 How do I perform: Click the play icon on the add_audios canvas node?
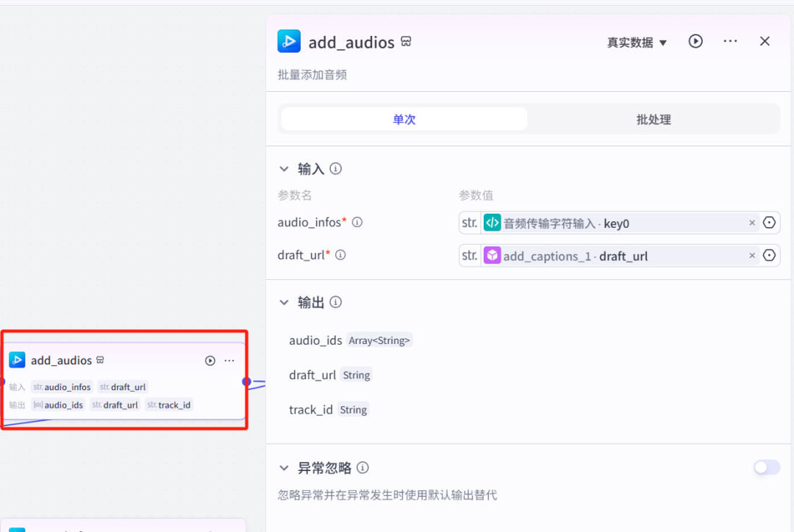click(210, 360)
